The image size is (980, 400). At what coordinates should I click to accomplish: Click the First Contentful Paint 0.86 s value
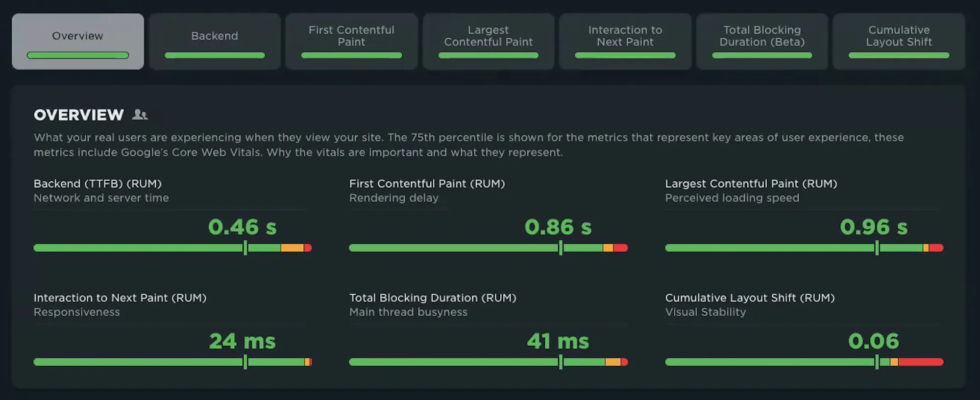(x=558, y=227)
